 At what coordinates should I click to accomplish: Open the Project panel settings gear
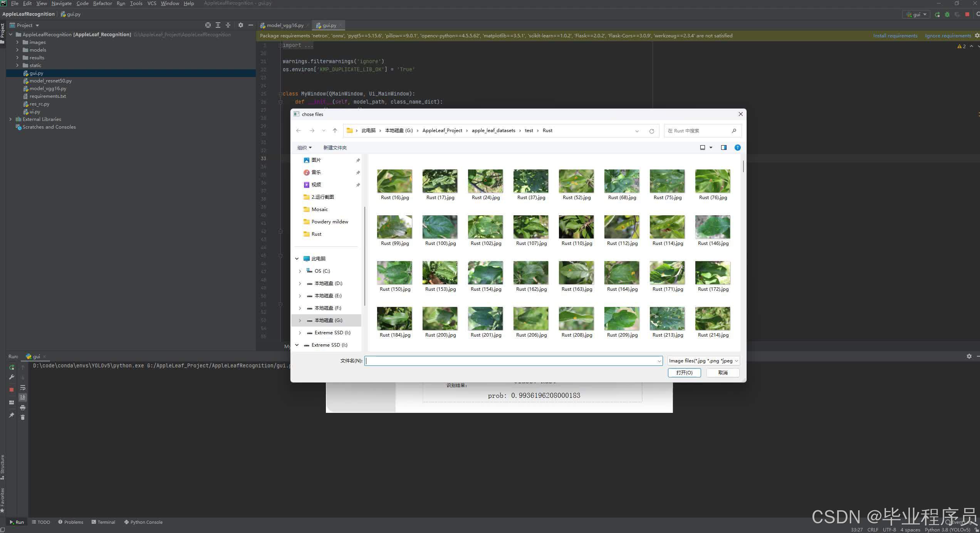tap(241, 25)
